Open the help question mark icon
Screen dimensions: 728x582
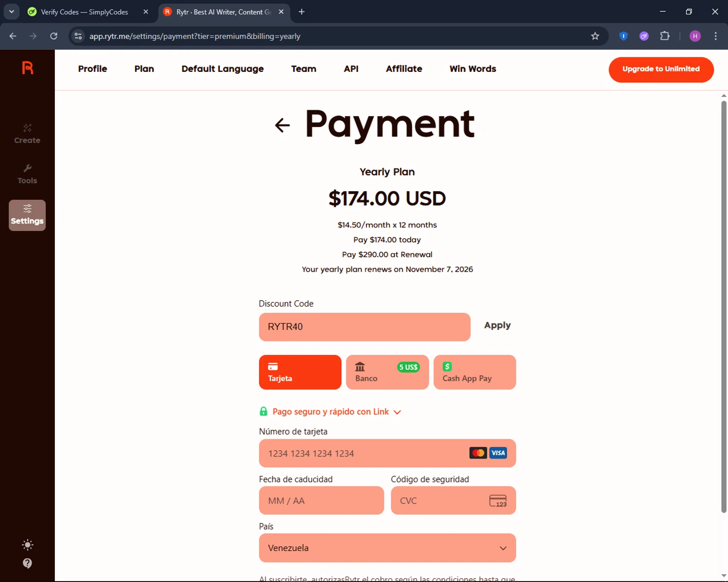[x=28, y=563]
